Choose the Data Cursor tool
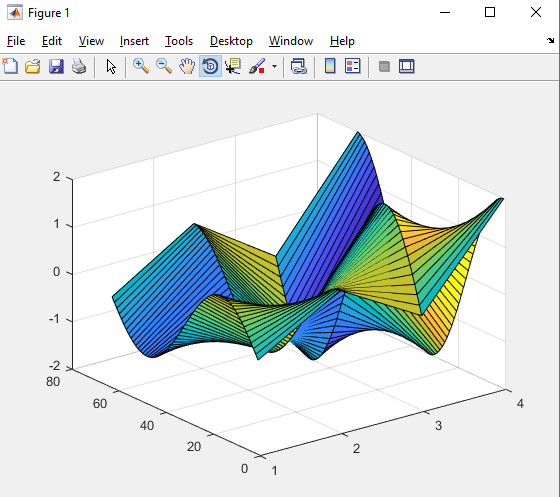 point(233,66)
